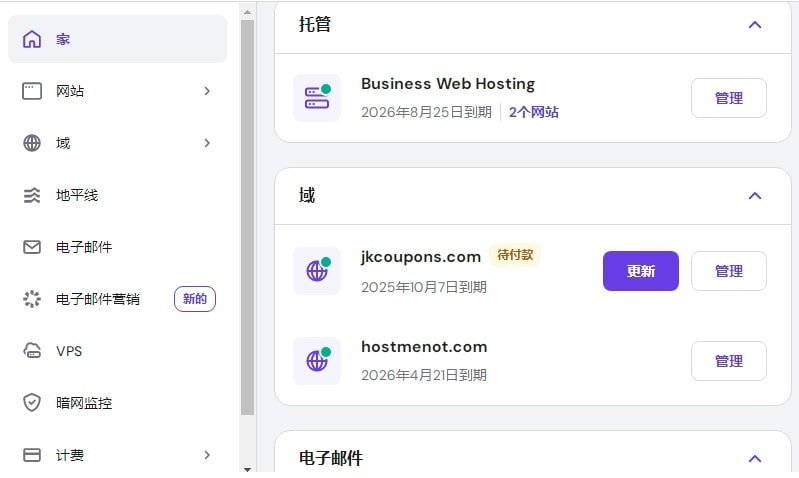The width and height of the screenshot is (799, 478).
Task: Click the Home (家) house icon
Action: pos(32,39)
